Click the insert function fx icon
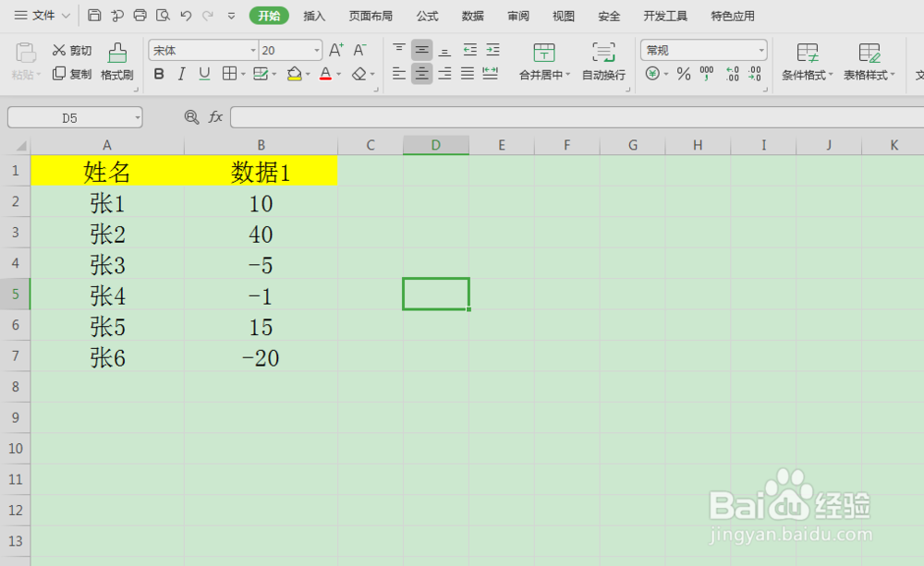 click(x=215, y=117)
